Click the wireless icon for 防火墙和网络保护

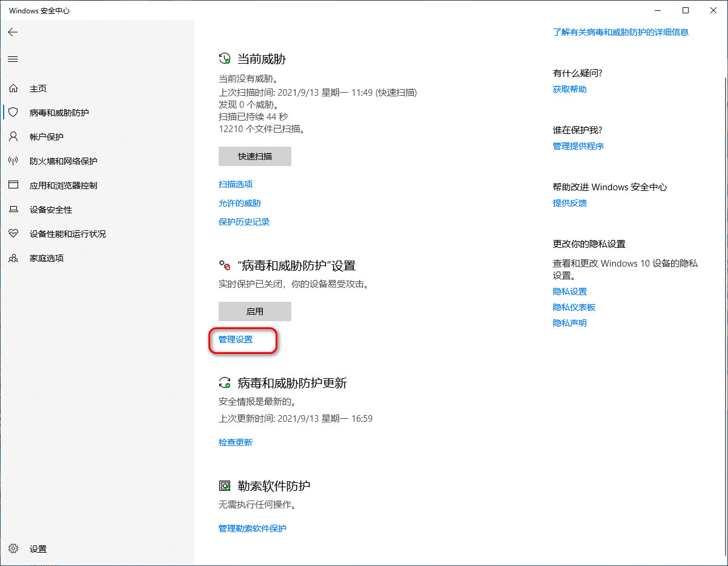pos(13,161)
